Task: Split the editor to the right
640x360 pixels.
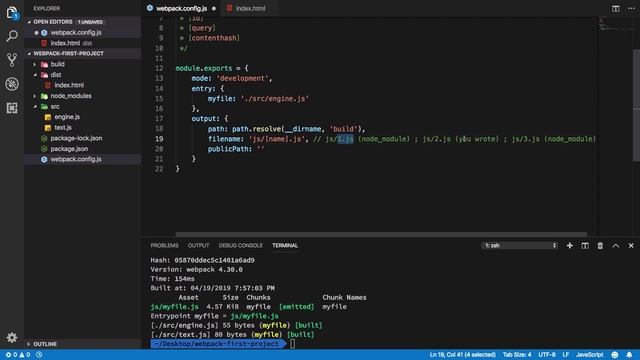Action: [x=616, y=8]
